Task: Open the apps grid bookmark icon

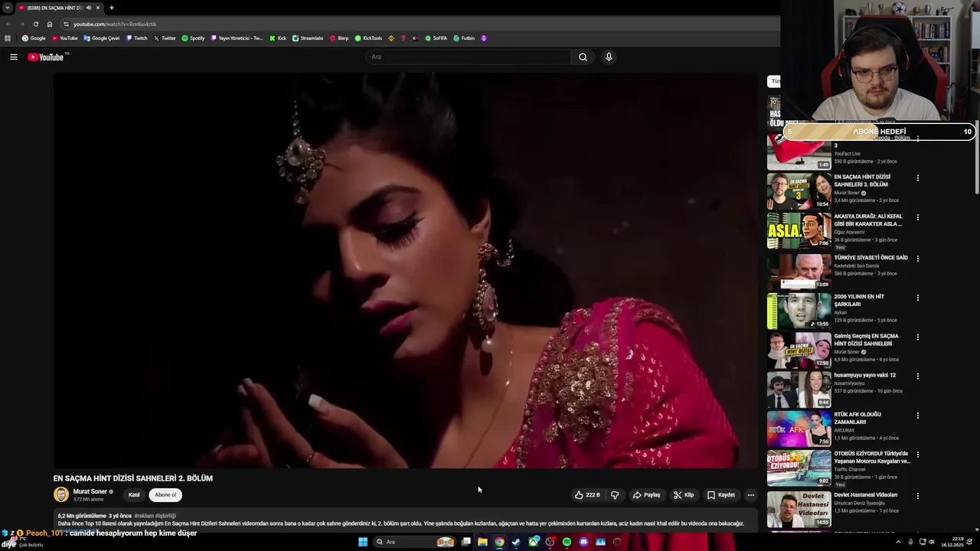Action: (x=8, y=38)
